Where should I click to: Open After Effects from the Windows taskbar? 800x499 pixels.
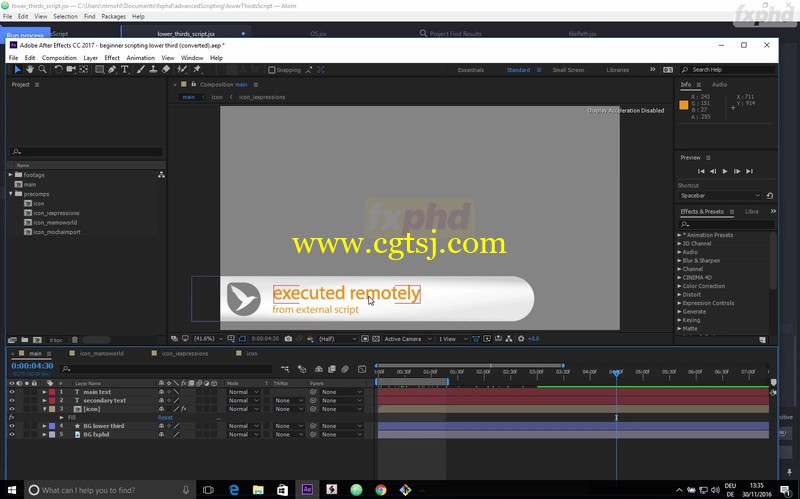tap(307, 490)
